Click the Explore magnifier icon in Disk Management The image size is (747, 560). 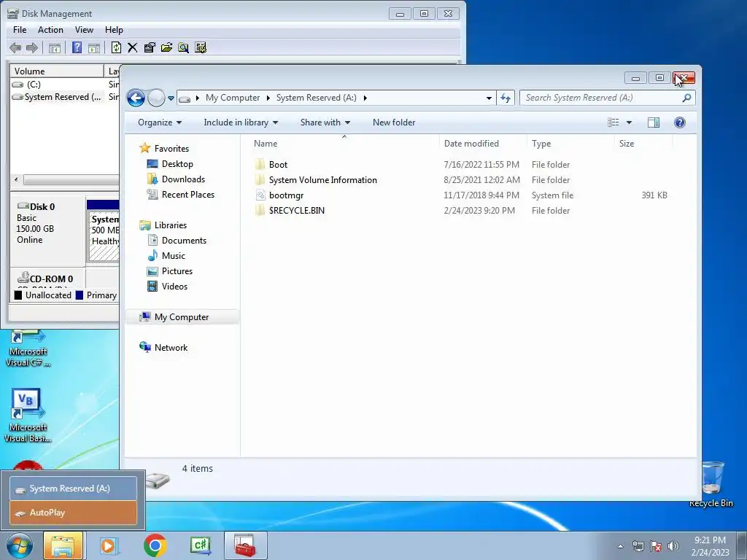pos(183,47)
